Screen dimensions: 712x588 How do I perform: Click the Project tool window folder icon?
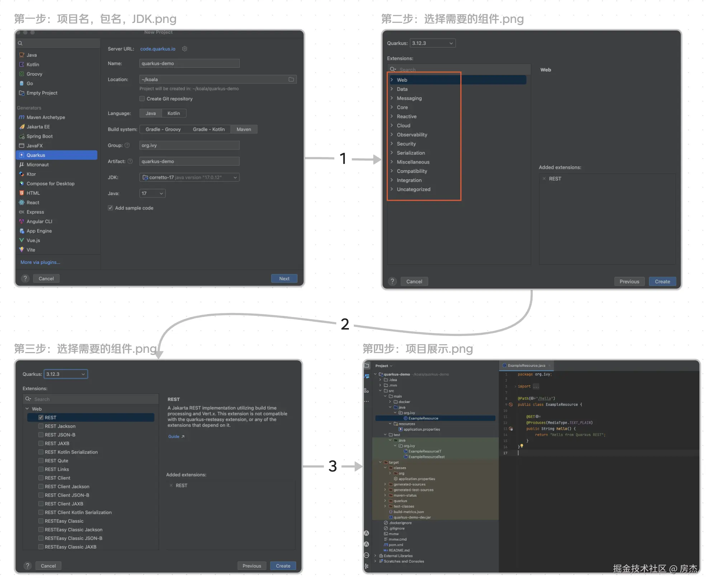[367, 366]
